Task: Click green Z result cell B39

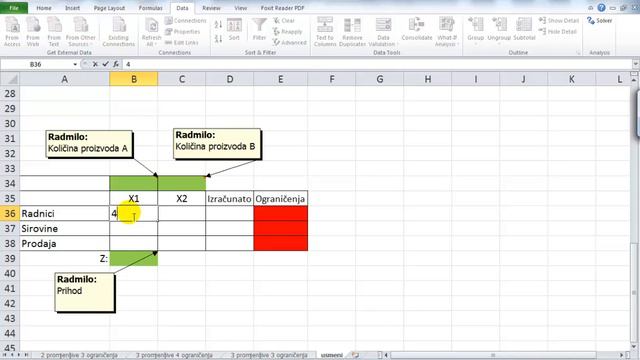Action: (133, 258)
